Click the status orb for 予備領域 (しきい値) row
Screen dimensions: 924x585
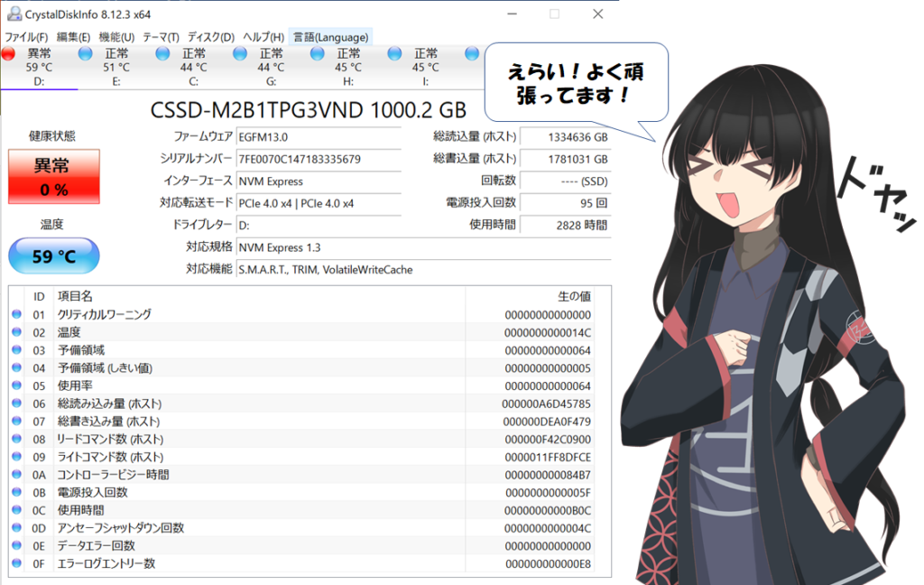click(x=16, y=367)
